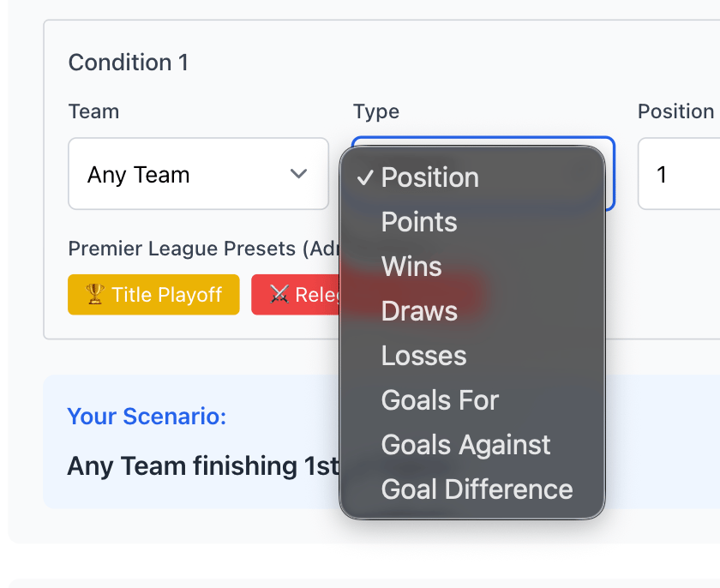Viewport: 720px width, 588px height.
Task: Click the crossed swords icon on red preset
Action: click(x=279, y=295)
